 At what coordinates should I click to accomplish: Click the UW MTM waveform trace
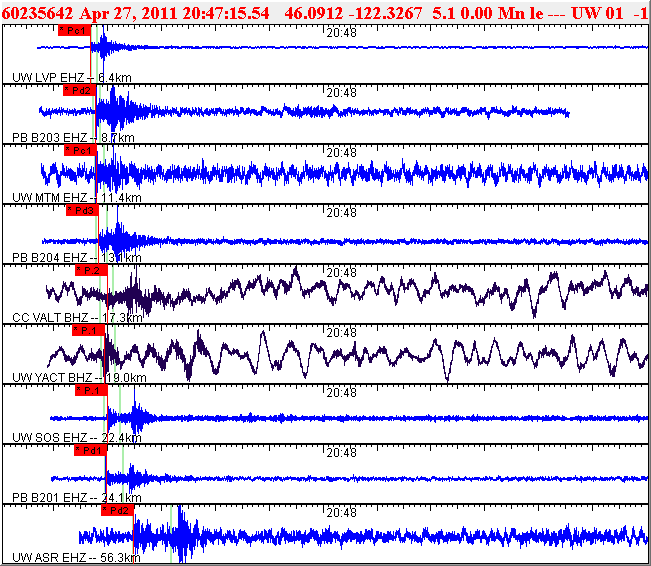[x=344, y=173]
